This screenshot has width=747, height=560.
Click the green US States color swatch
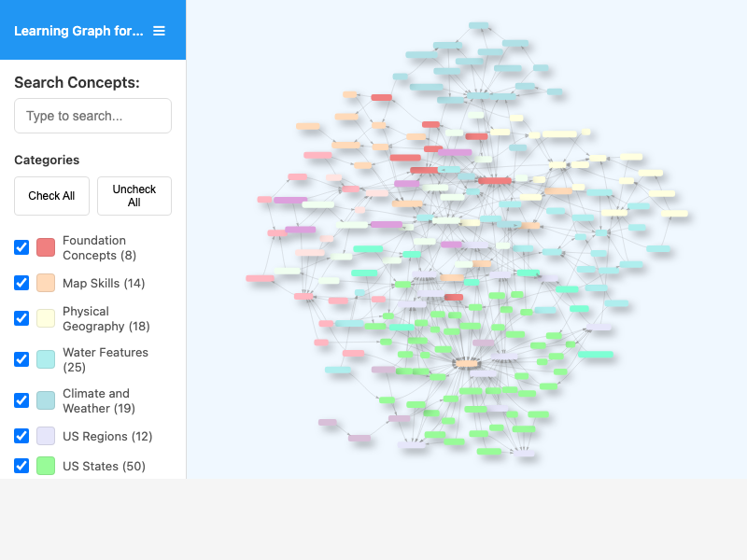click(46, 465)
